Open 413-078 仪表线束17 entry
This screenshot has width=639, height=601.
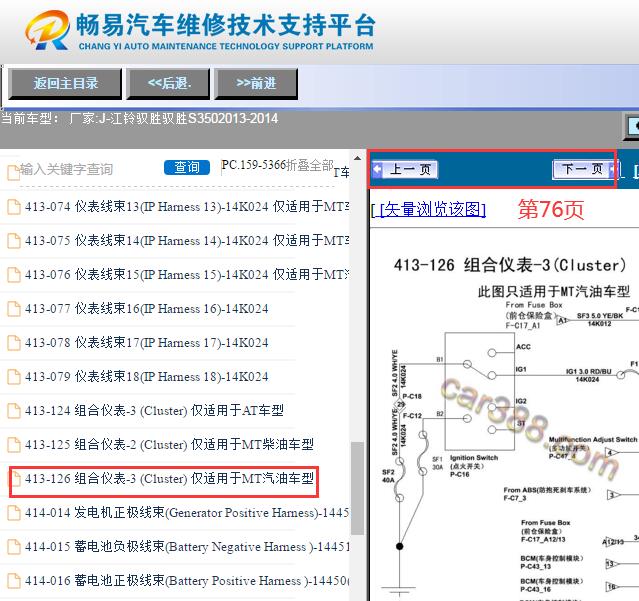[147, 342]
